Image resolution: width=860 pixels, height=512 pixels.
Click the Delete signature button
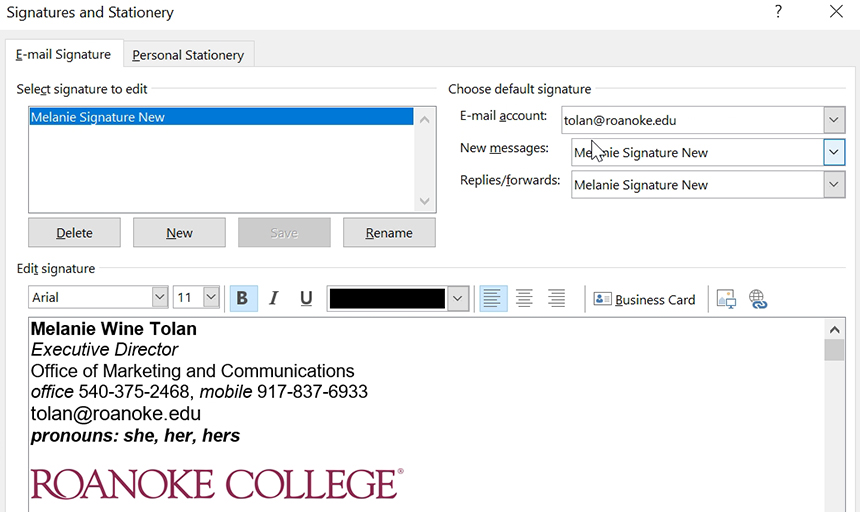(74, 233)
